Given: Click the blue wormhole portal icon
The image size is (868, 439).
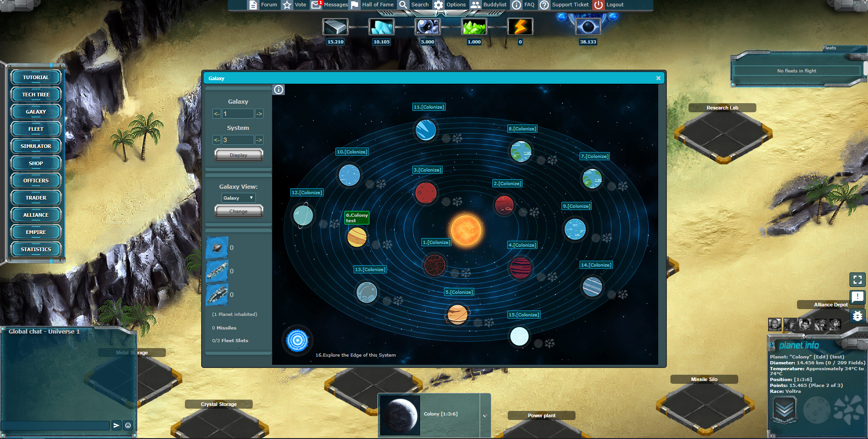Looking at the screenshot, I should [x=297, y=340].
